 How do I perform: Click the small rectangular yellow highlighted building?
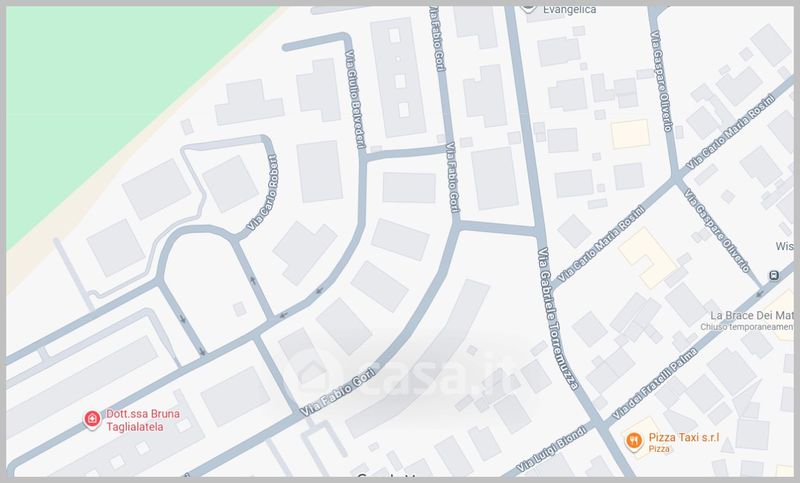630,134
